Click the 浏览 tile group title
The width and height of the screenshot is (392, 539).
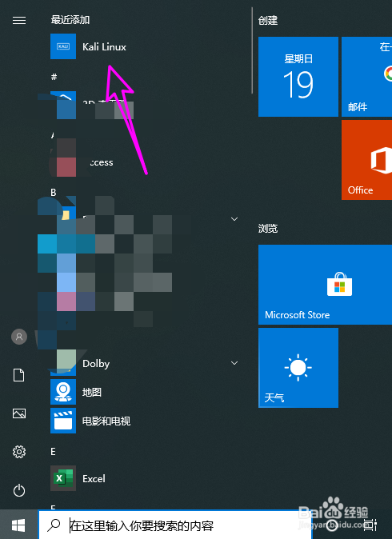[268, 228]
